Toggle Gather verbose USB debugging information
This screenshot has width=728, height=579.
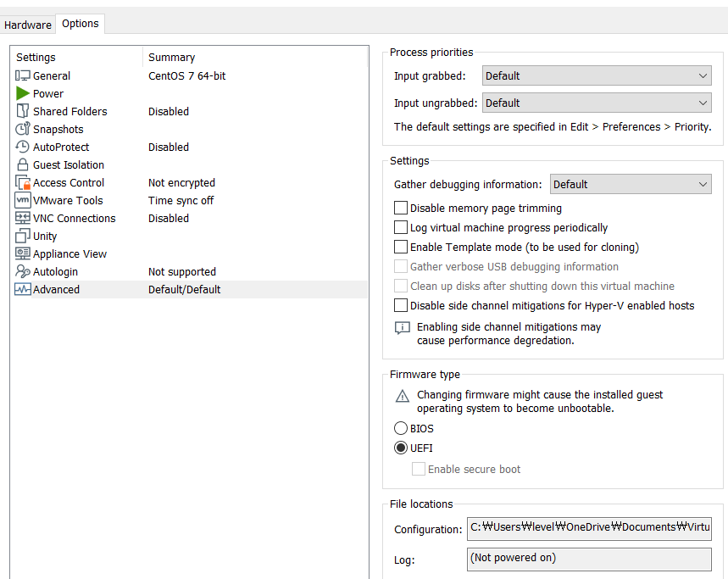tap(401, 266)
